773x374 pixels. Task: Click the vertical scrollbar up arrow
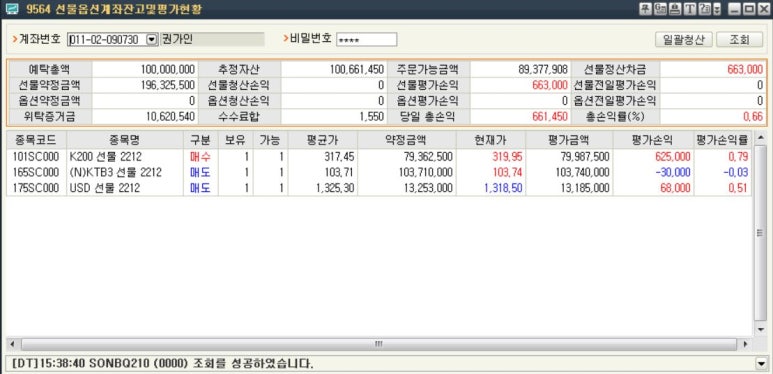[x=761, y=138]
